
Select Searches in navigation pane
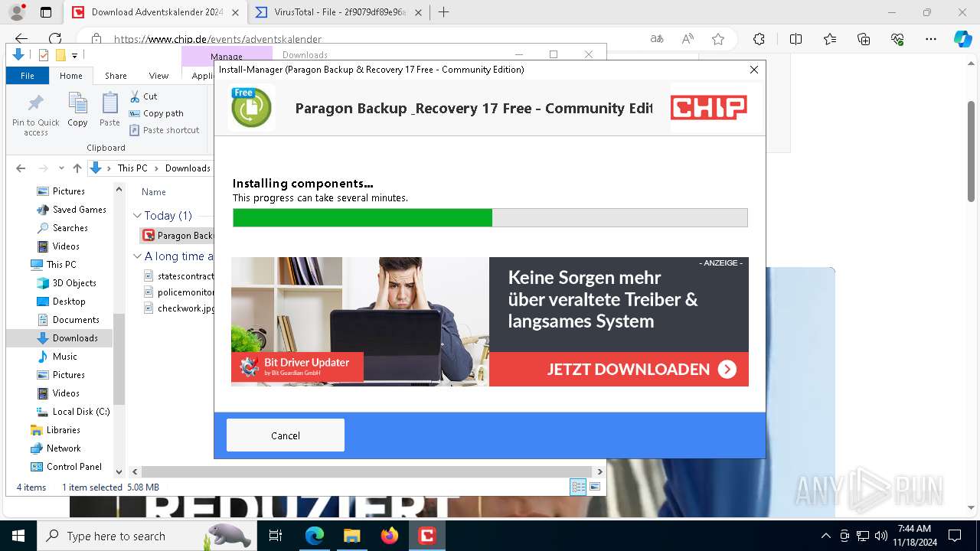tap(70, 228)
